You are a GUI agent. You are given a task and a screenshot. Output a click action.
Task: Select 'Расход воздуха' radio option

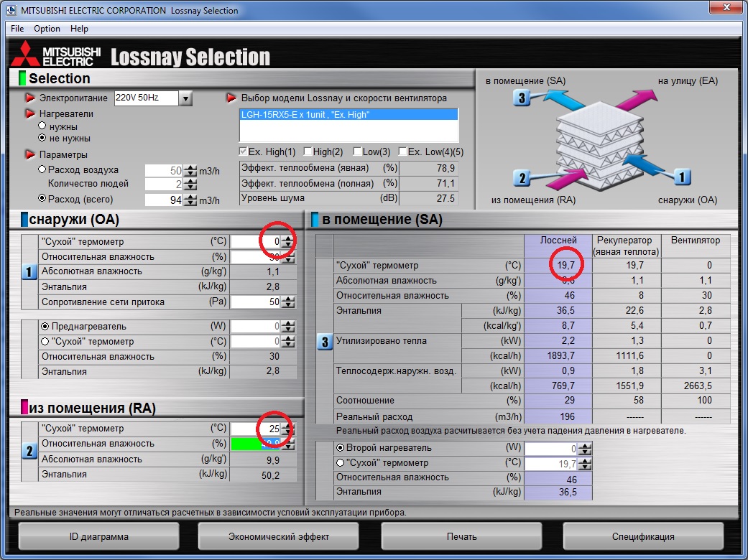[x=42, y=169]
